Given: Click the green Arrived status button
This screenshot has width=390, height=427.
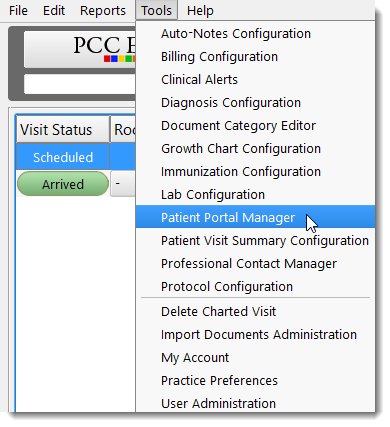Looking at the screenshot, I should click(x=63, y=184).
